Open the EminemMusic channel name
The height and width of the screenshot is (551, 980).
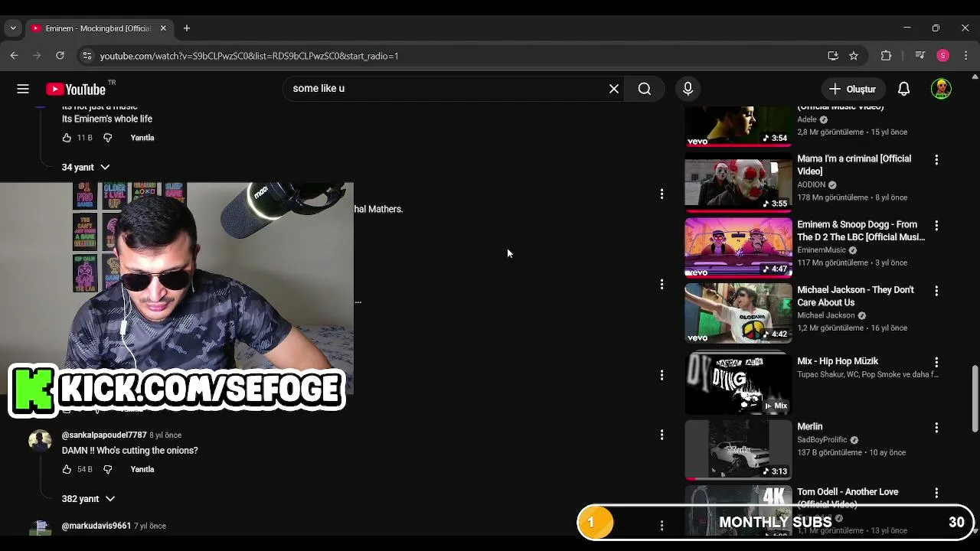point(822,250)
